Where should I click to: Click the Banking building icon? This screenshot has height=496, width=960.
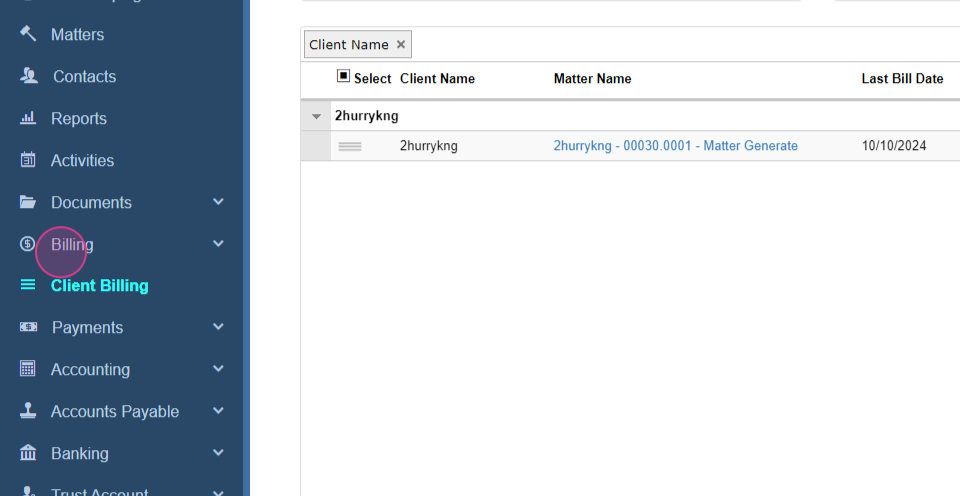click(28, 453)
